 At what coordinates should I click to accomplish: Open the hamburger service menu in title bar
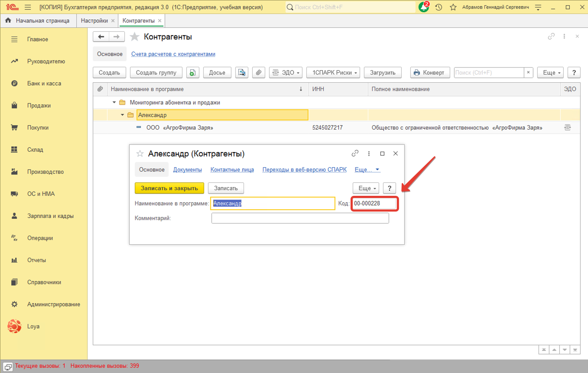click(x=28, y=7)
